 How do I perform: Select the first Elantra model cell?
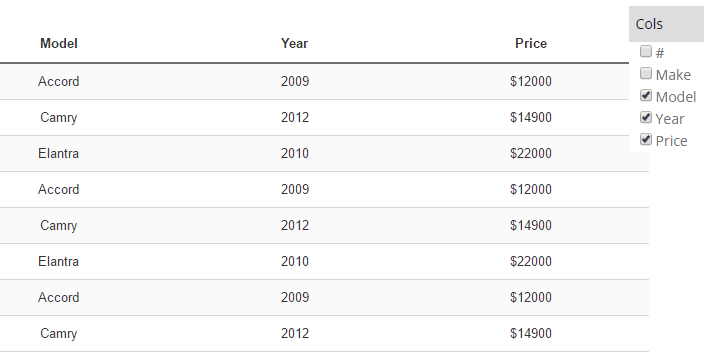click(59, 153)
